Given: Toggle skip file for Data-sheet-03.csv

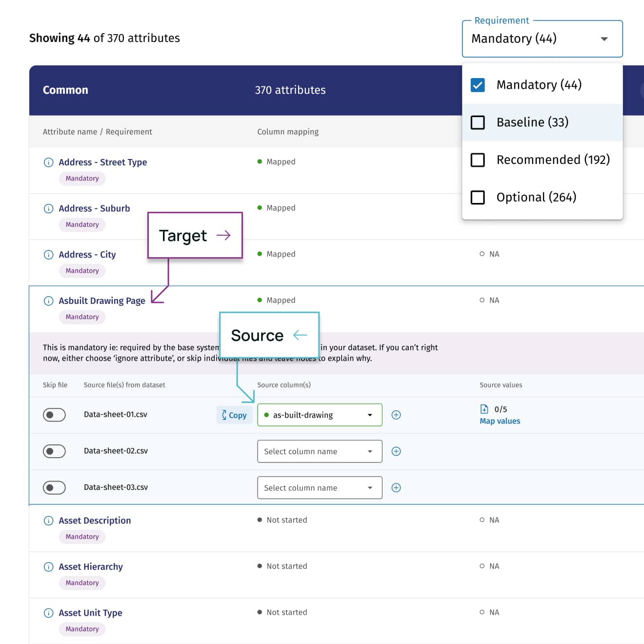Looking at the screenshot, I should click(54, 487).
